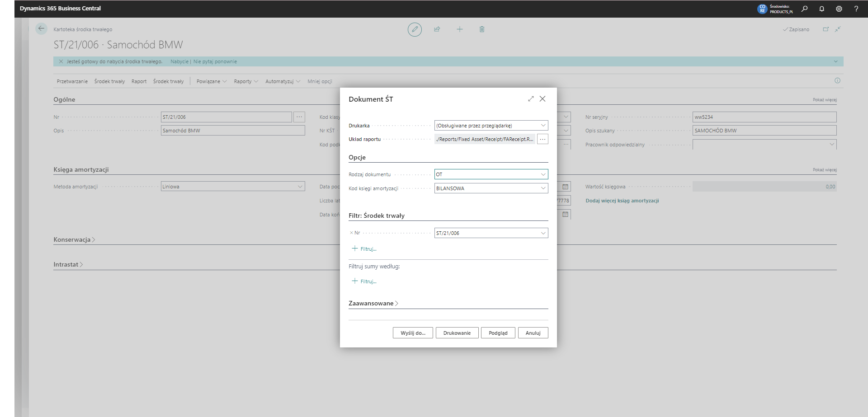This screenshot has height=417, width=868.
Task: Open Rodzaj dokumentu dropdown
Action: (x=543, y=174)
